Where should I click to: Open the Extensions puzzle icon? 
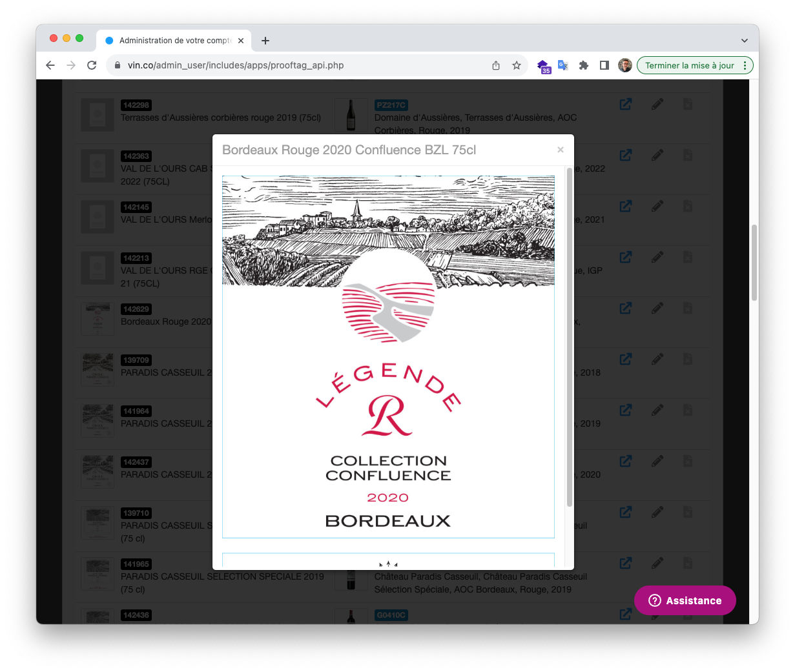(x=584, y=65)
